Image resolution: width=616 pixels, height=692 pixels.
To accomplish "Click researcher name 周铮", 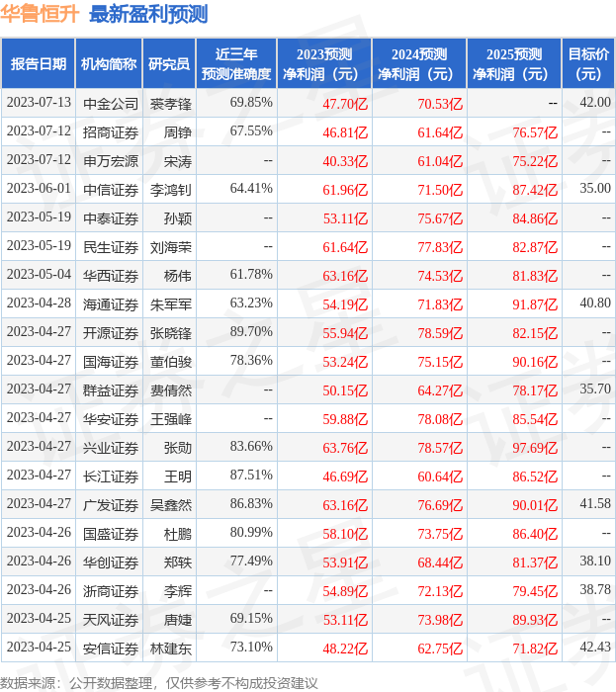I will [178, 132].
